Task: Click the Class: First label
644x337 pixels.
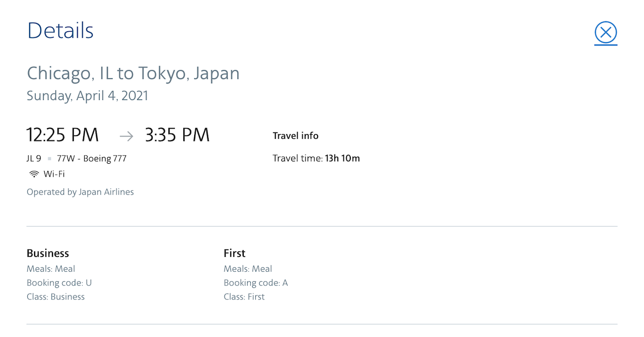Action: (244, 296)
